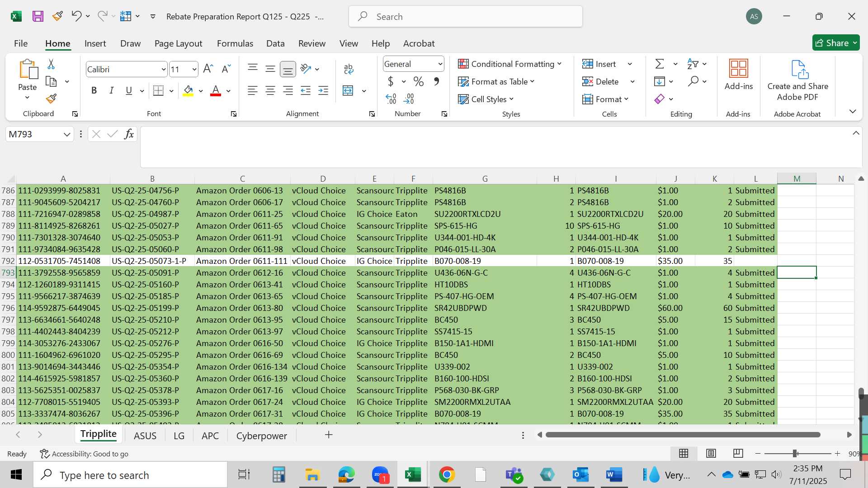Switch to the Data tab

click(x=275, y=43)
